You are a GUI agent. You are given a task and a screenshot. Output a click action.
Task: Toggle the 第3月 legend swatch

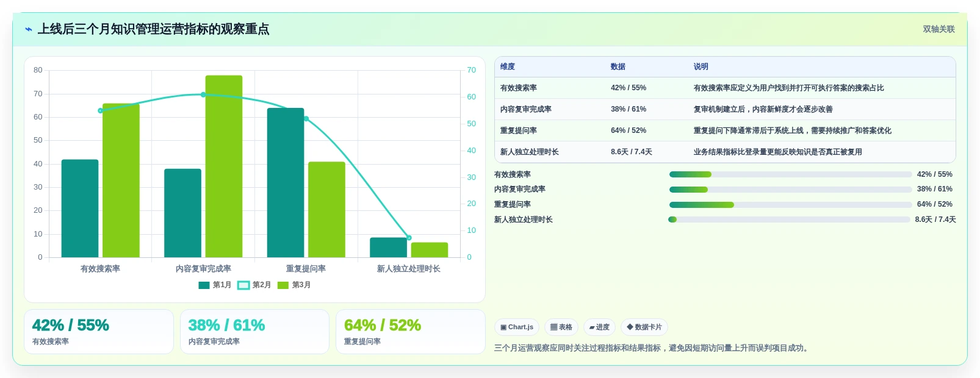[283, 285]
